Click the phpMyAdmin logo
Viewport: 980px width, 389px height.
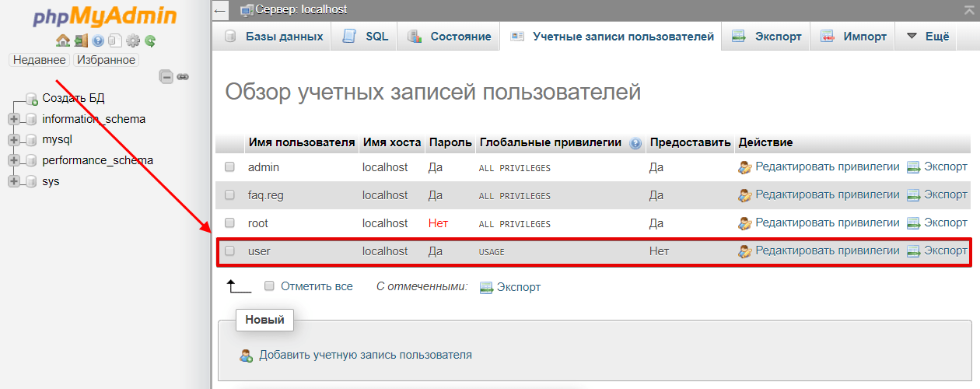tap(105, 16)
